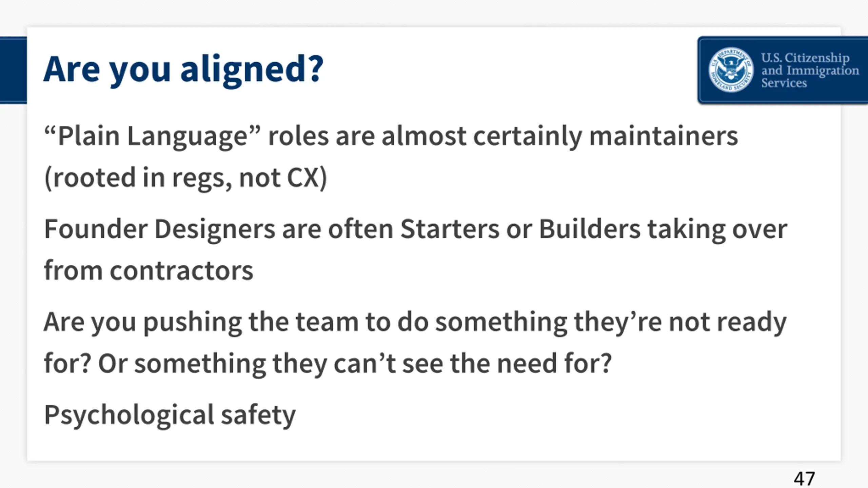This screenshot has width=868, height=488.
Task: Click the word aligned? in the heading
Action: pos(252,70)
